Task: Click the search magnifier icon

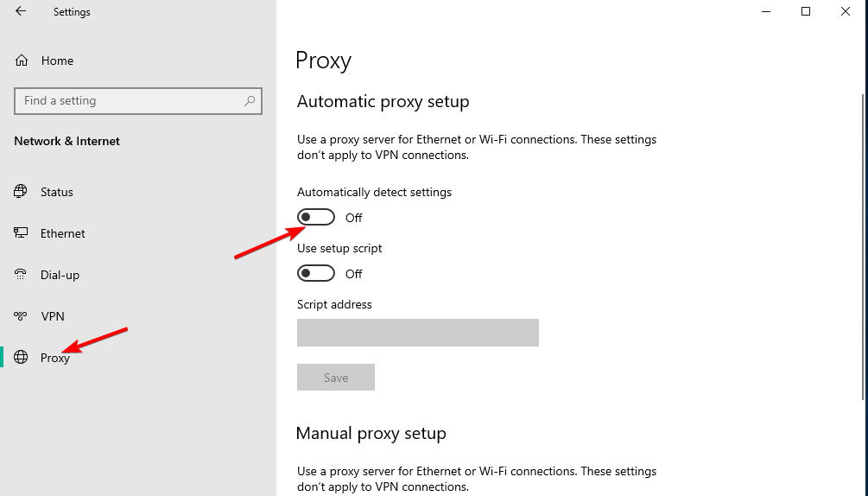Action: point(250,101)
